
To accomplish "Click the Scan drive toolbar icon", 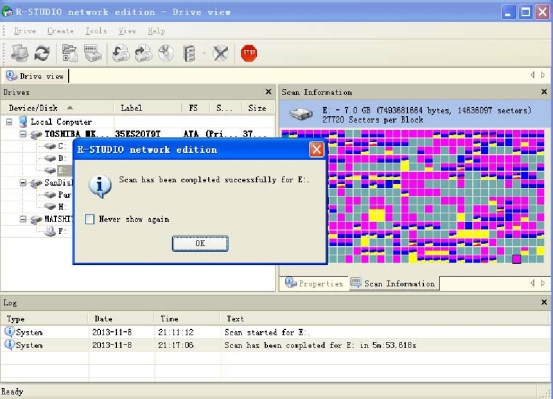I will [93, 53].
